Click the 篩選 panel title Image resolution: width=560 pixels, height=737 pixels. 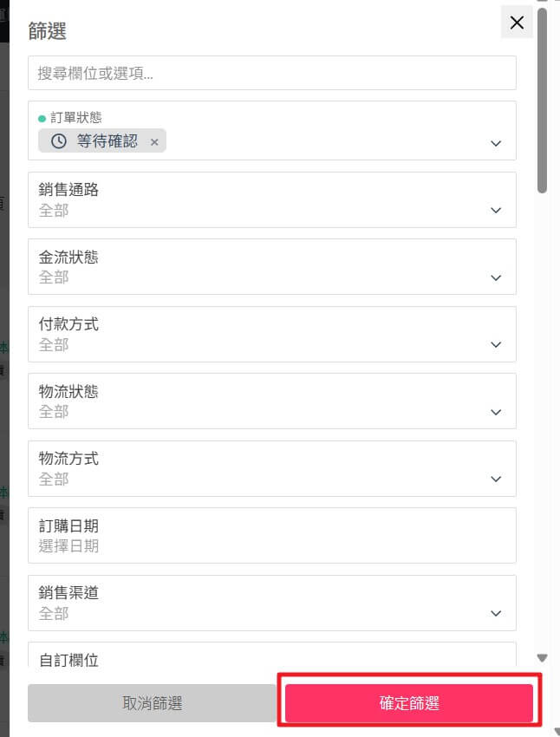(x=47, y=31)
